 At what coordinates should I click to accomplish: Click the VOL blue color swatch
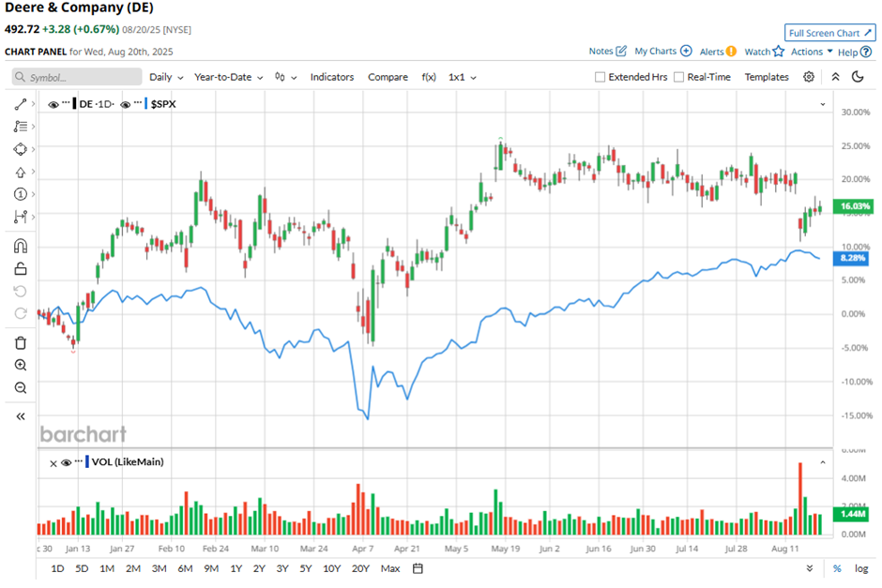[87, 462]
